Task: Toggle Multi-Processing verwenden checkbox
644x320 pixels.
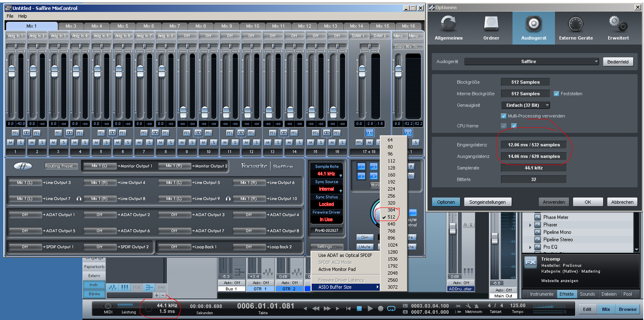Action: point(503,116)
